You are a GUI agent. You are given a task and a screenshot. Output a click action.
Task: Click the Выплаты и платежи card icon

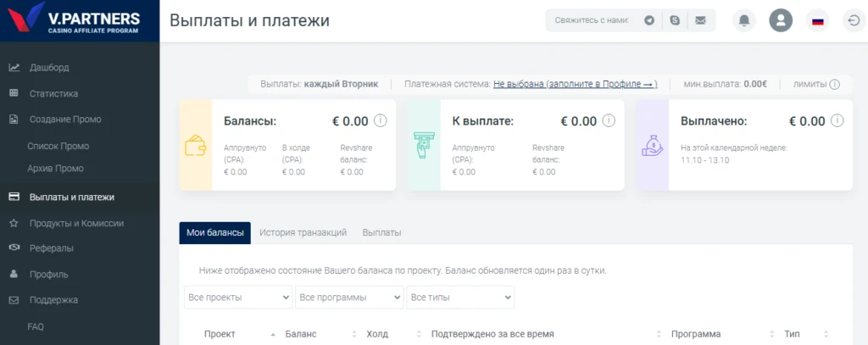point(15,197)
